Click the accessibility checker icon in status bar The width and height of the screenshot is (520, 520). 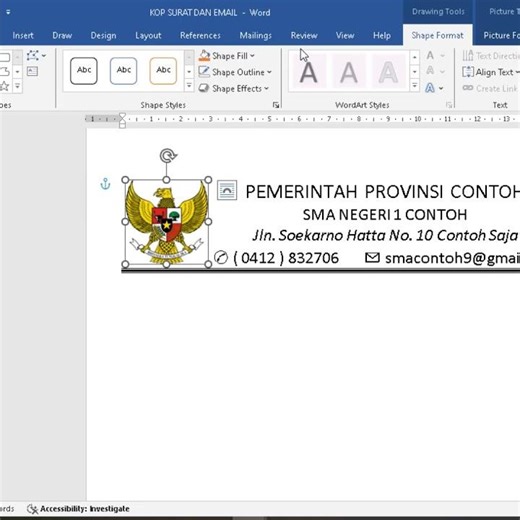click(32, 509)
